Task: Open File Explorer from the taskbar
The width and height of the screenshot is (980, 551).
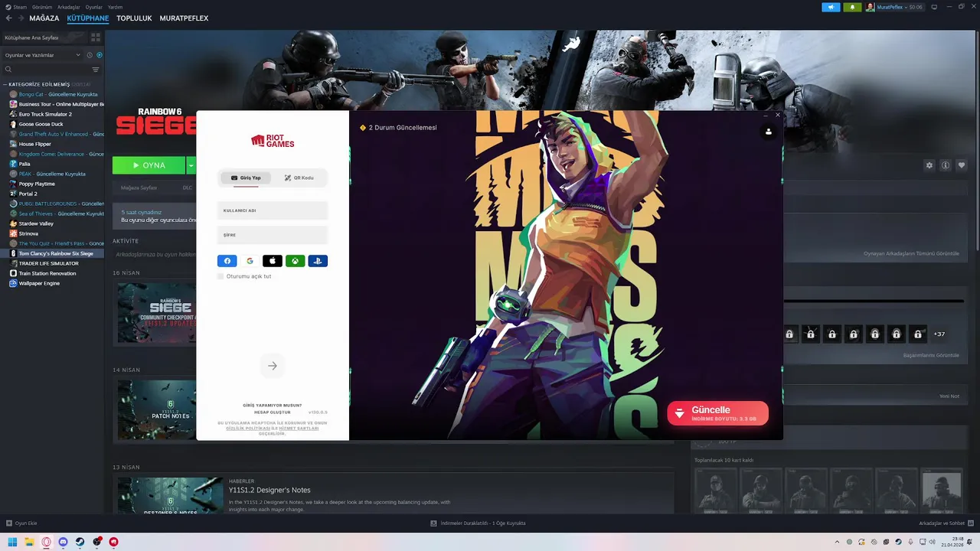Action: (x=29, y=542)
